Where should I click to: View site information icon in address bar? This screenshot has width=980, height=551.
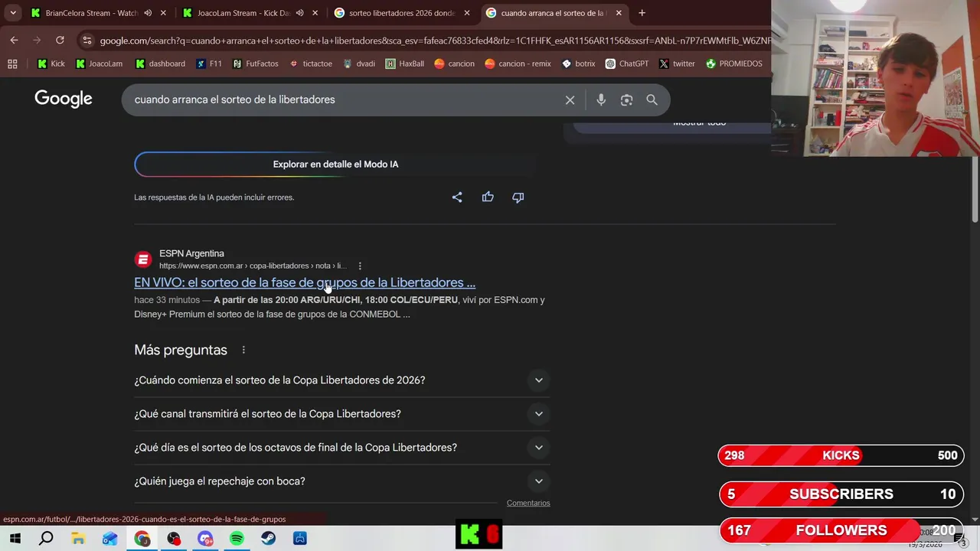click(87, 41)
